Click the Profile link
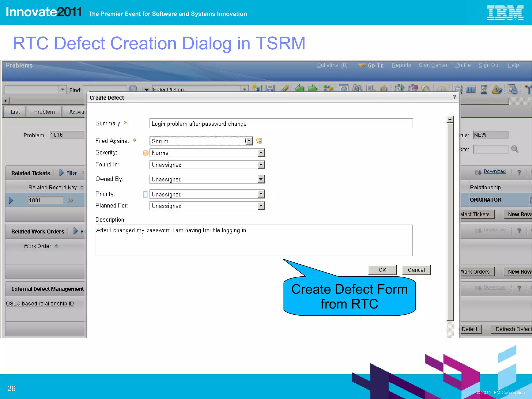 (463, 65)
